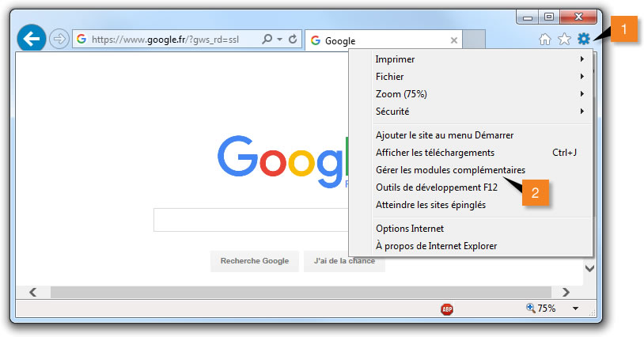Open favorites star icon
Image resolution: width=644 pixels, height=337 pixels.
point(564,39)
